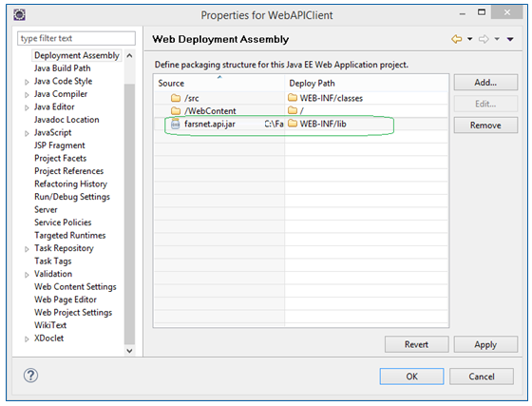Select Java Build Path in sidebar
The width and height of the screenshot is (532, 406).
[x=63, y=68]
